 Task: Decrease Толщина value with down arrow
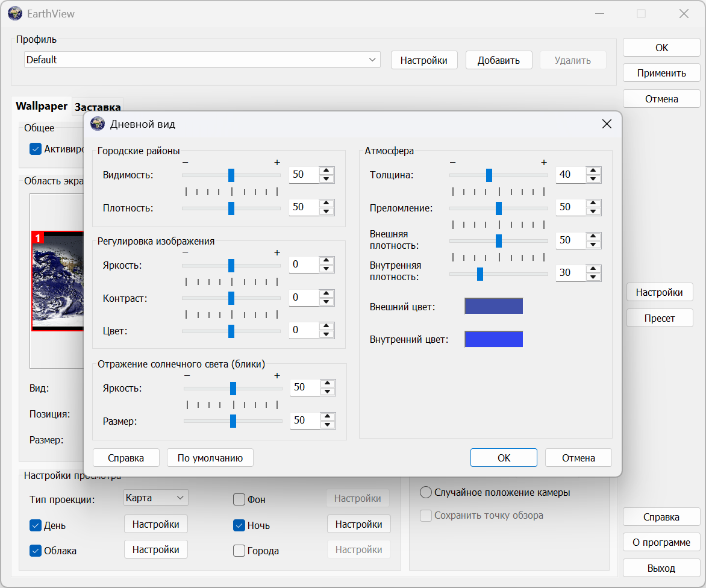click(x=593, y=179)
